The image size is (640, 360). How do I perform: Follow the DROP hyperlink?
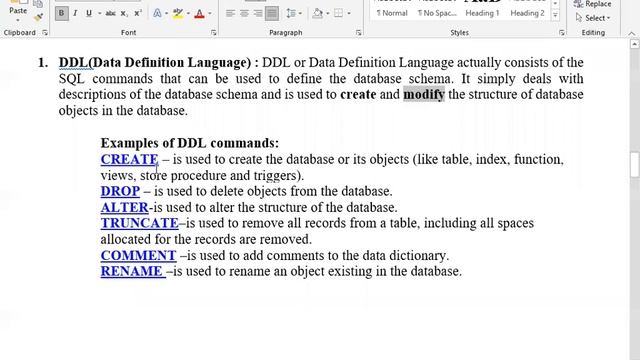(120, 191)
